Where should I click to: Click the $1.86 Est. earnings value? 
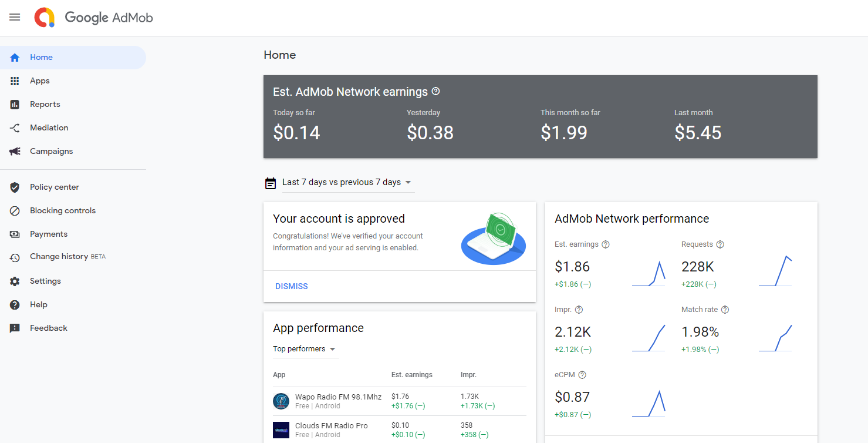point(572,267)
